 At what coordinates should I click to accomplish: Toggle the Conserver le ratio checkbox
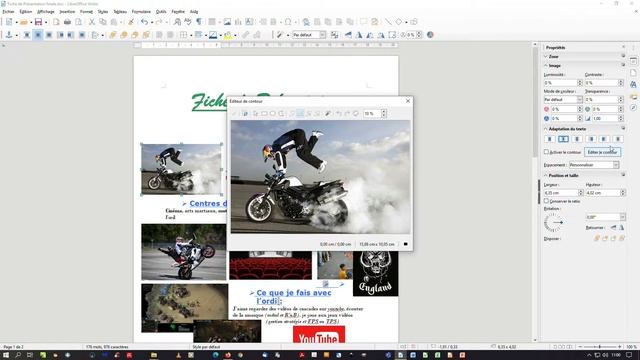pos(546,201)
